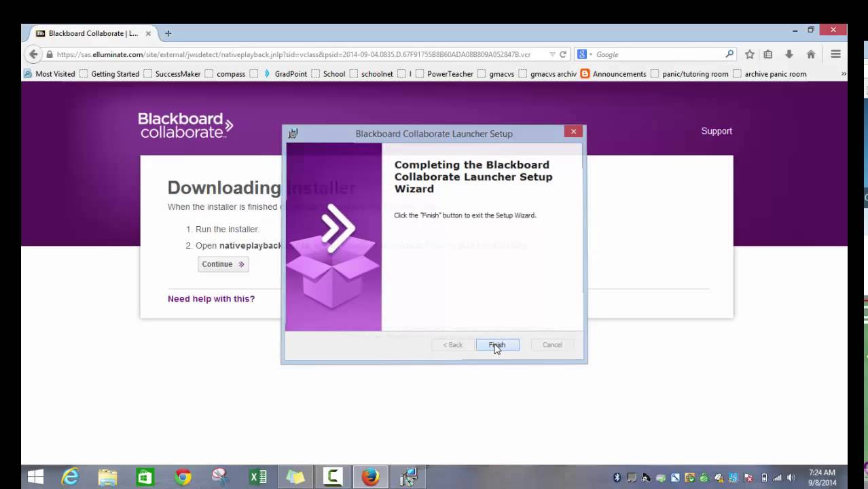Close the Blackboard Collaborate browser tab

click(148, 33)
